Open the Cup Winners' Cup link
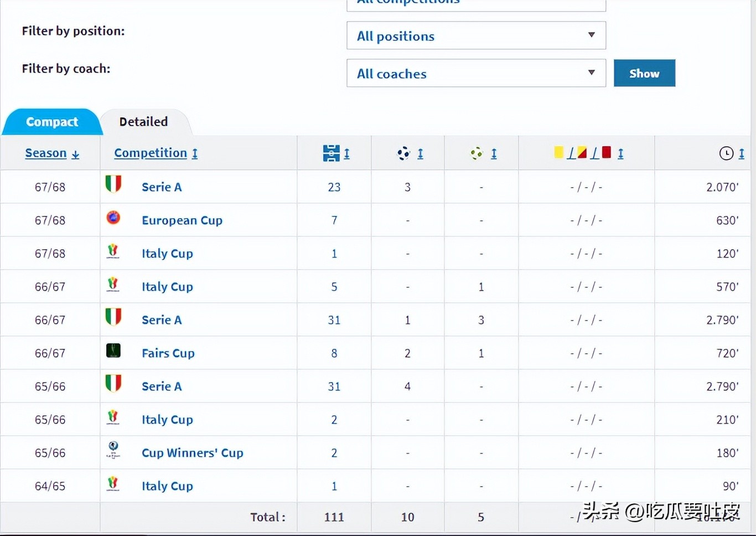 click(x=192, y=453)
